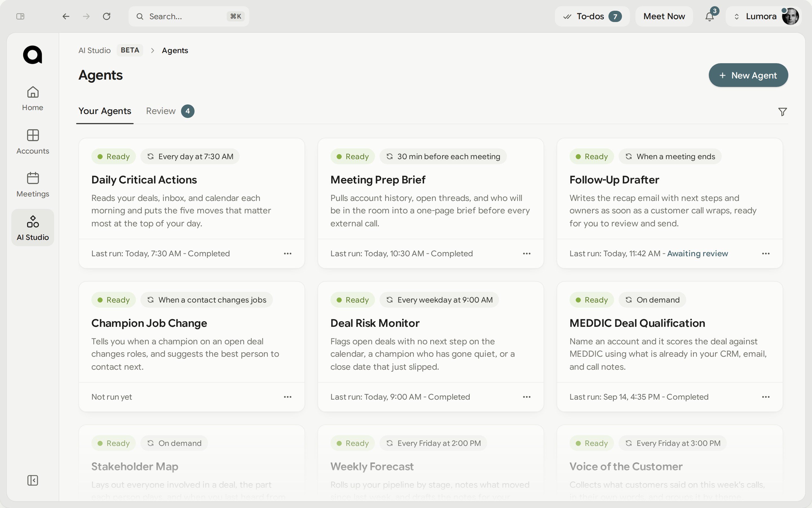Click 'When a contact changes jobs' trigger chip
This screenshot has width=812, height=508.
click(207, 300)
